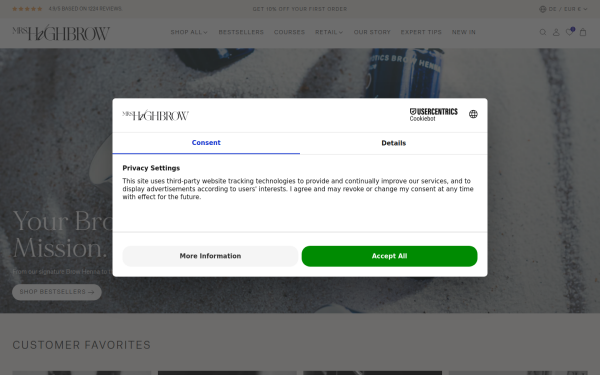Select the Consent tab
The height and width of the screenshot is (375, 600).
click(206, 143)
